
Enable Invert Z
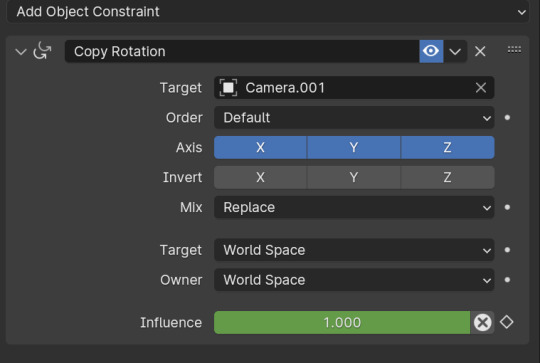[448, 177]
